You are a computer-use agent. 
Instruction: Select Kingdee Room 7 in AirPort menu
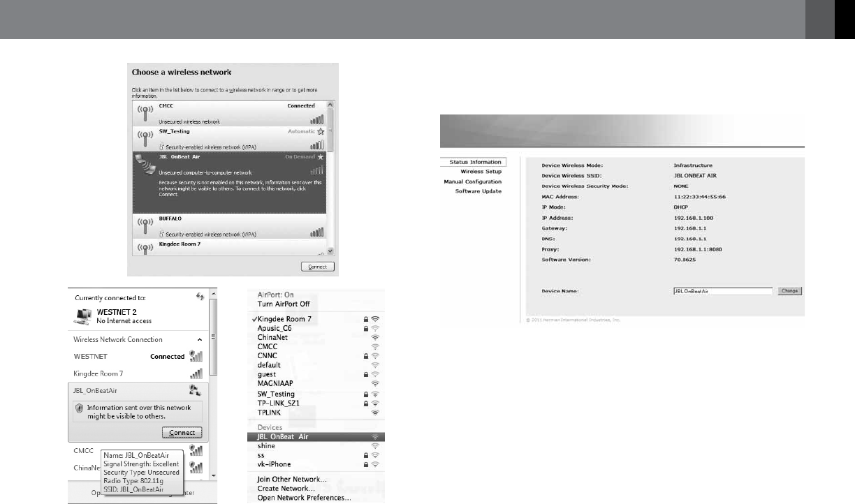point(316,319)
